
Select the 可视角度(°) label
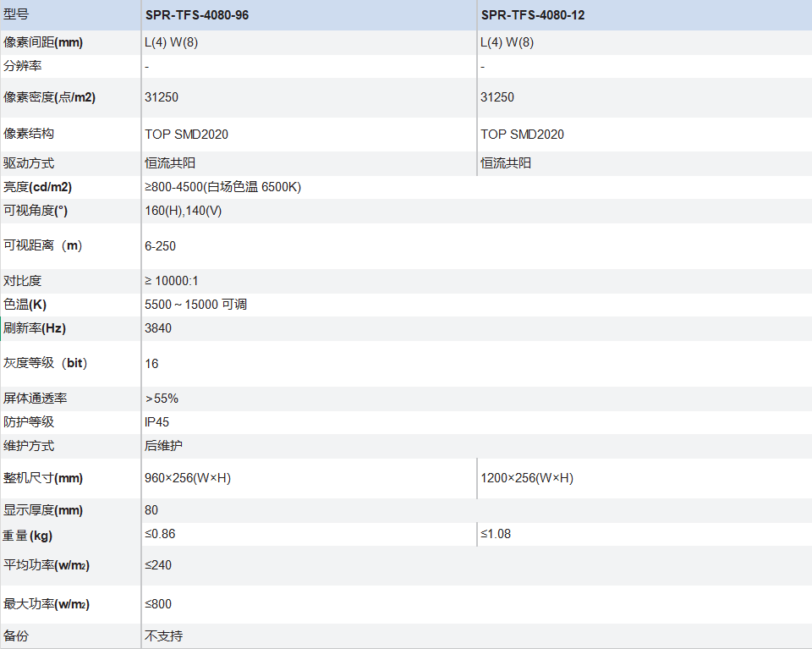point(36,211)
